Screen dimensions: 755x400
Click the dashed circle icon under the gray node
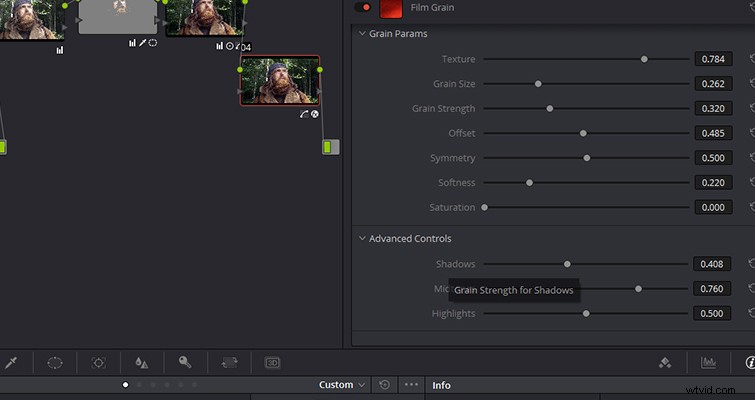tap(153, 43)
